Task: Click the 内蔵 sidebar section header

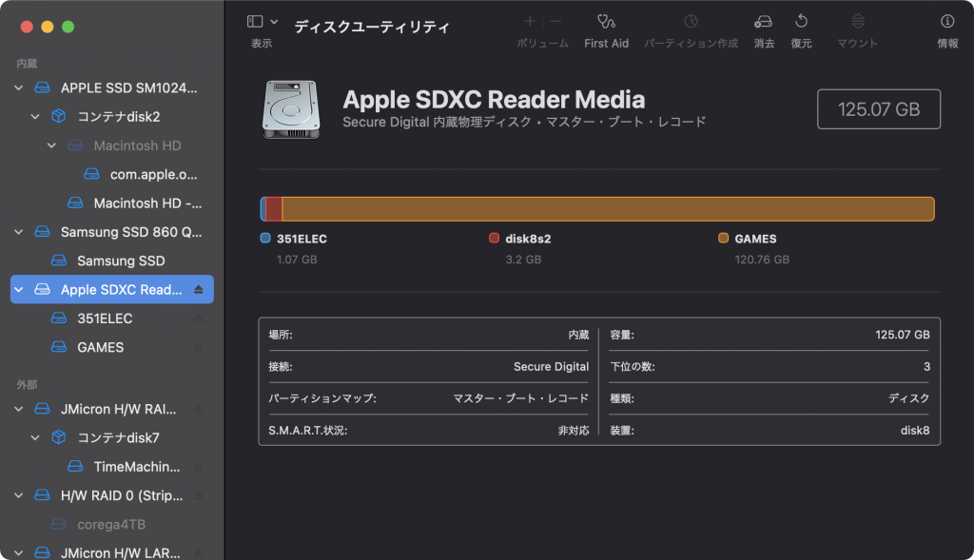Action: click(27, 64)
